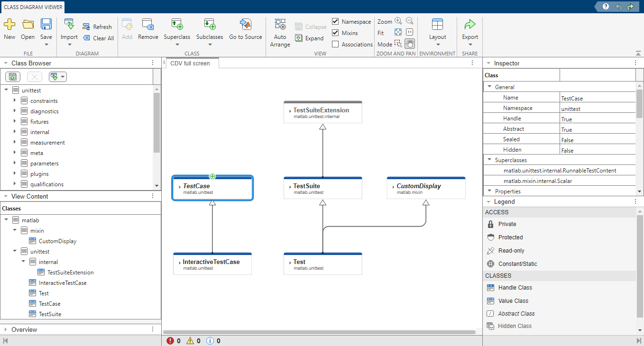644x346 pixels.
Task: Expand TestSuite class box details
Action: click(x=290, y=187)
